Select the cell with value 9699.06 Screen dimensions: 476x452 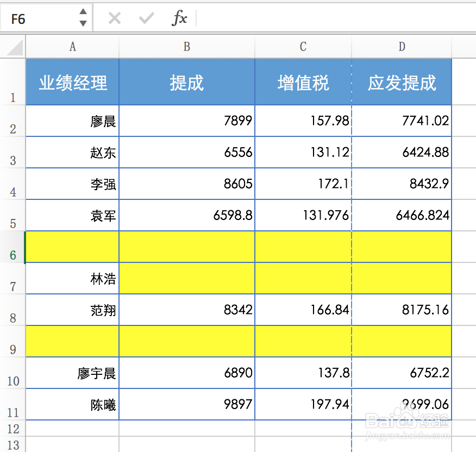click(401, 404)
